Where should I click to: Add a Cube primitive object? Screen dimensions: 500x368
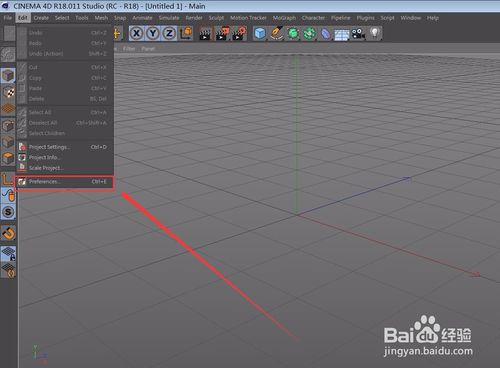pyautogui.click(x=260, y=34)
